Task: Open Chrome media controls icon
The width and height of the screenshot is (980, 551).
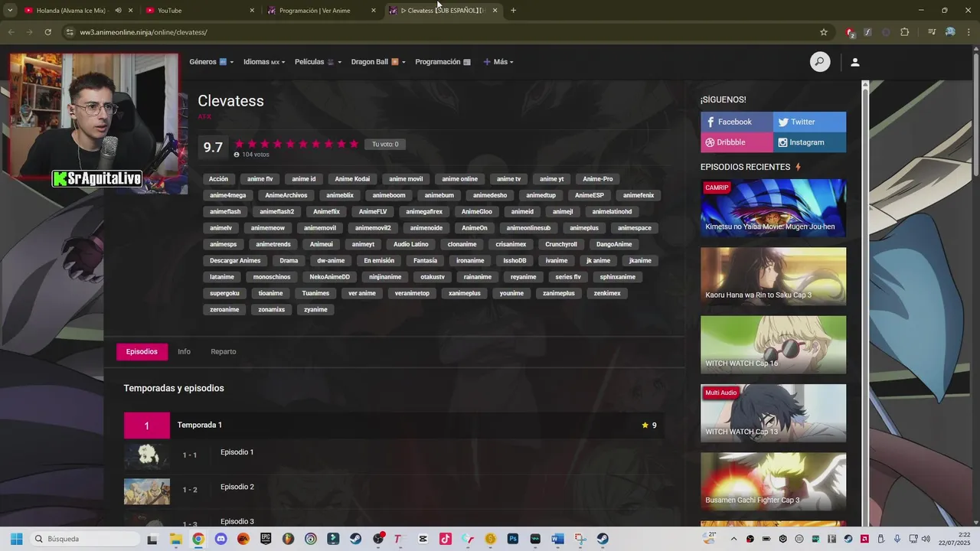Action: [932, 32]
